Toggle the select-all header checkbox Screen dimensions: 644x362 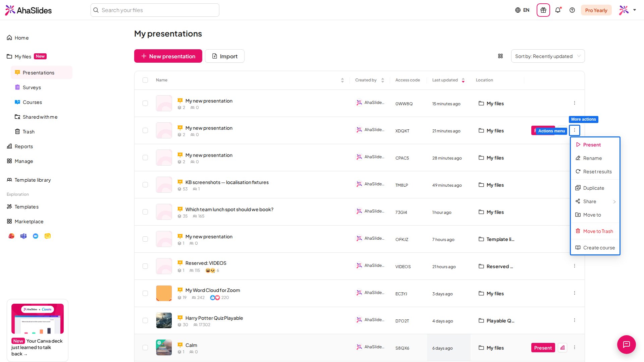click(x=145, y=80)
